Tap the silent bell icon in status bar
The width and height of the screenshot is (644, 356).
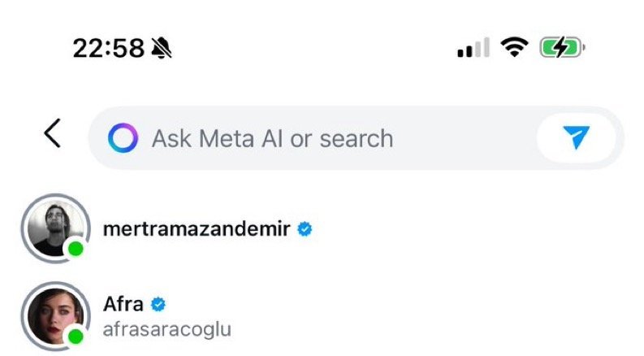[x=162, y=49]
